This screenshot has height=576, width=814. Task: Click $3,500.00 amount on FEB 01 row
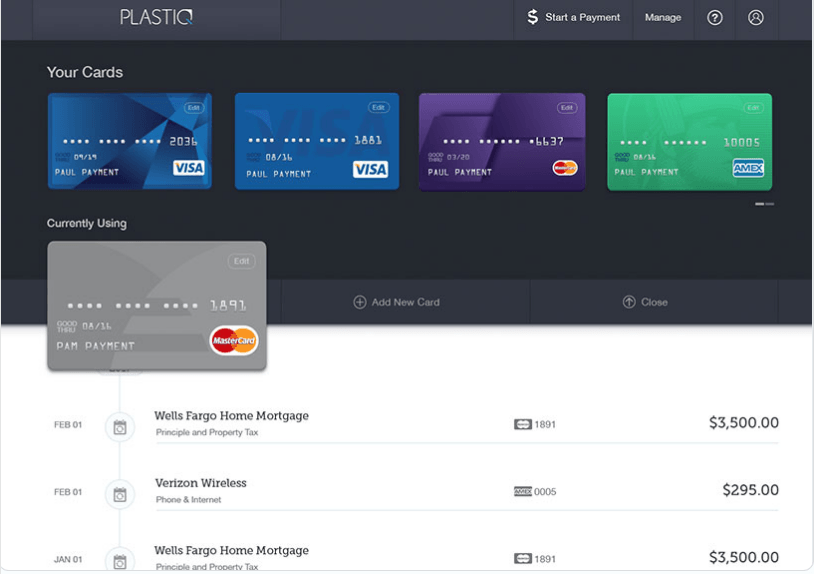pos(744,422)
